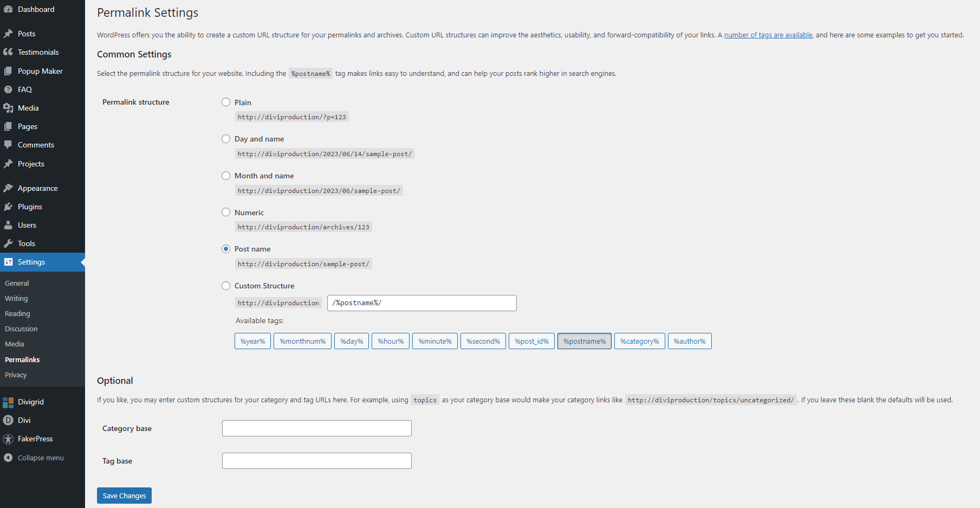The image size is (980, 508).
Task: Select the Plain permalink radio button
Action: point(226,102)
